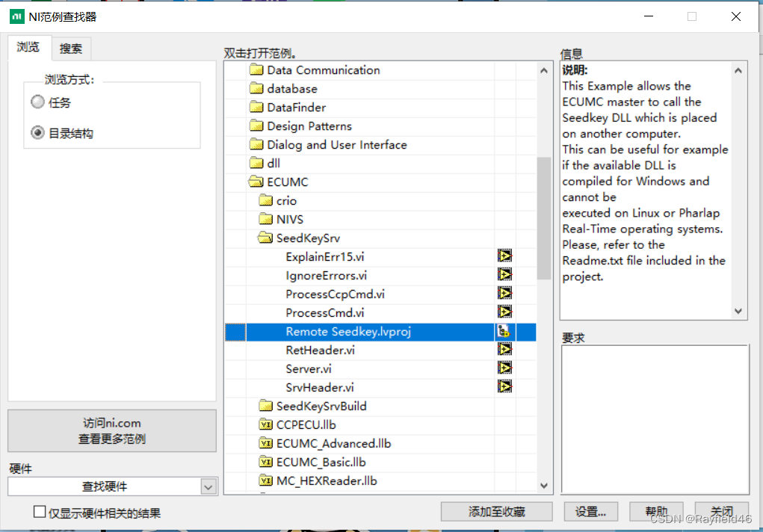
Task: Run the ExplainErr15.vi example via its arrow icon
Action: (505, 256)
